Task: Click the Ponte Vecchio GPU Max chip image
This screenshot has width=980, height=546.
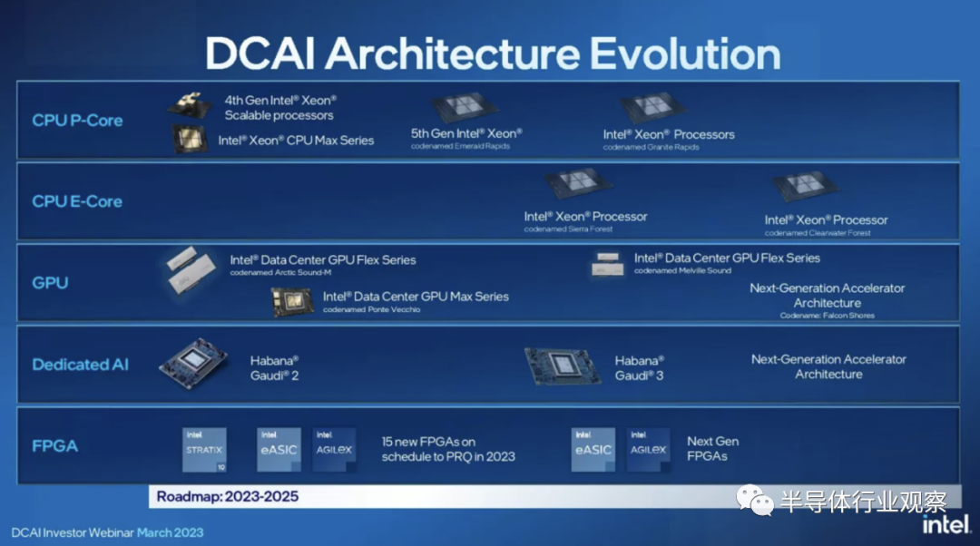Action: 292,302
